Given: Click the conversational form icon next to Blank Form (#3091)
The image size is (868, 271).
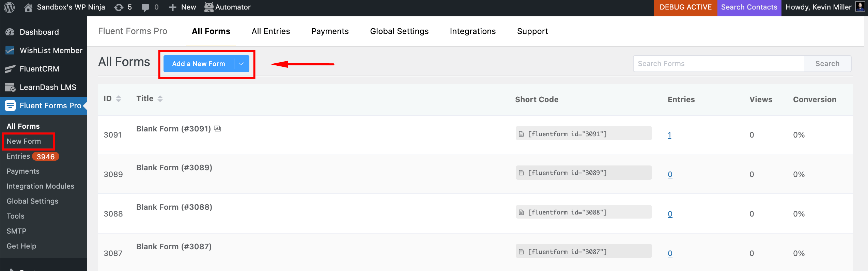Looking at the screenshot, I should 217,128.
